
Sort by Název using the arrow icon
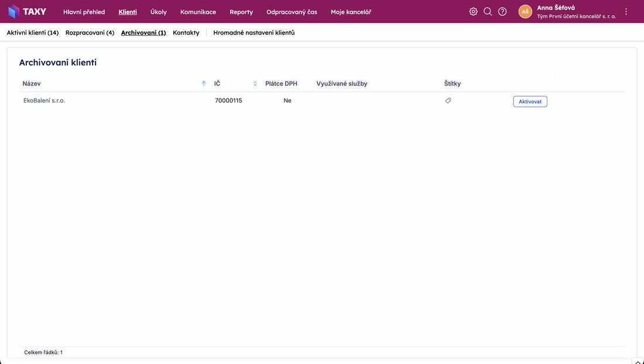[204, 83]
